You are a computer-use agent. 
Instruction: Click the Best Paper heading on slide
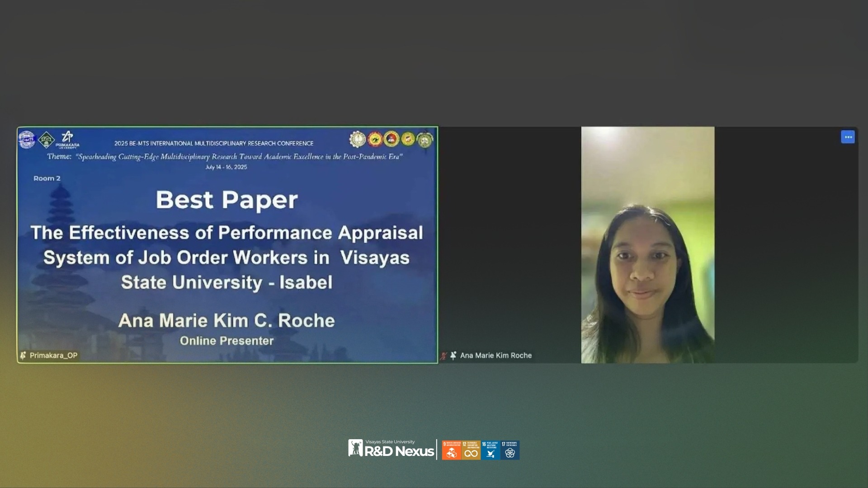(x=226, y=200)
